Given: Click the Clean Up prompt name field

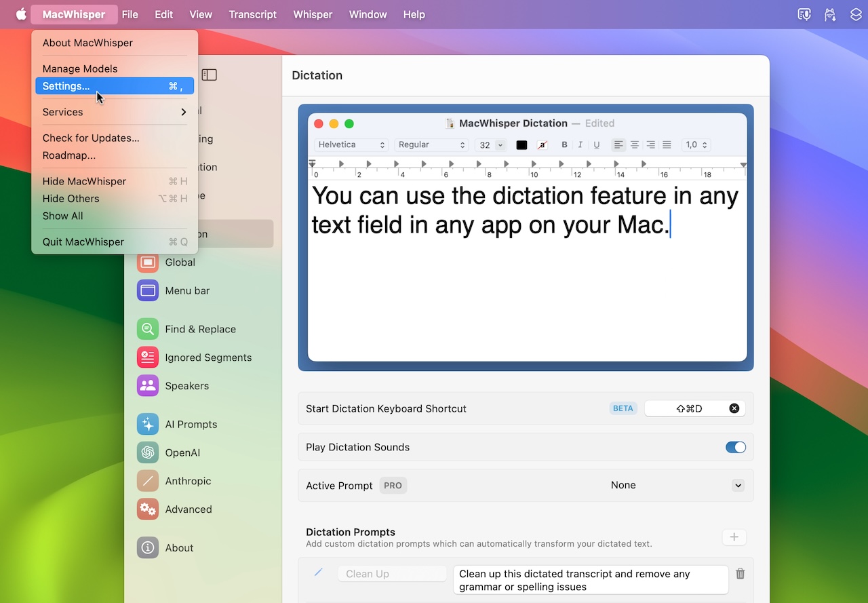Looking at the screenshot, I should [x=392, y=574].
